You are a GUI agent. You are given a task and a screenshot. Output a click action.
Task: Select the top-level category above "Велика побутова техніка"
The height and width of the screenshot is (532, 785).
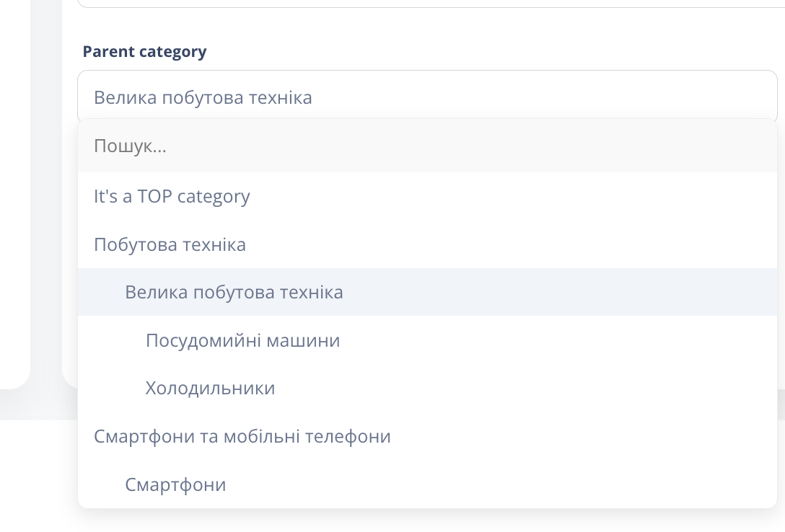170,244
